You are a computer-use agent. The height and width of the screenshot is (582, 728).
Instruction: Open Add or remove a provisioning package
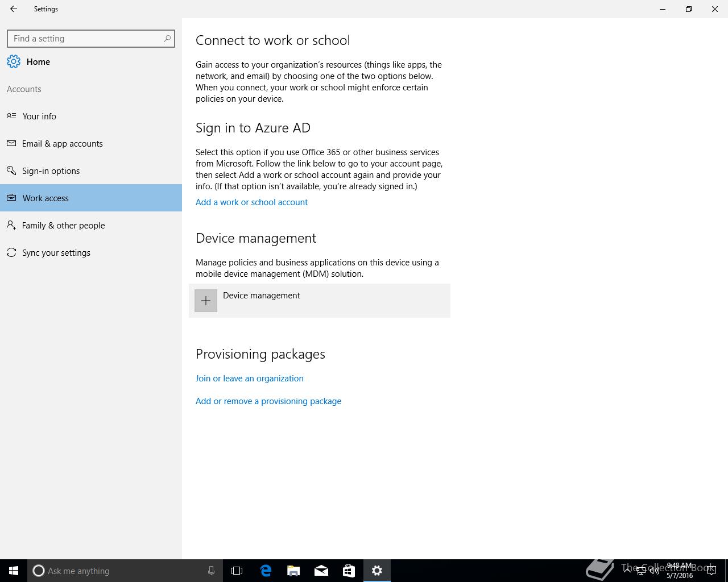tap(268, 401)
